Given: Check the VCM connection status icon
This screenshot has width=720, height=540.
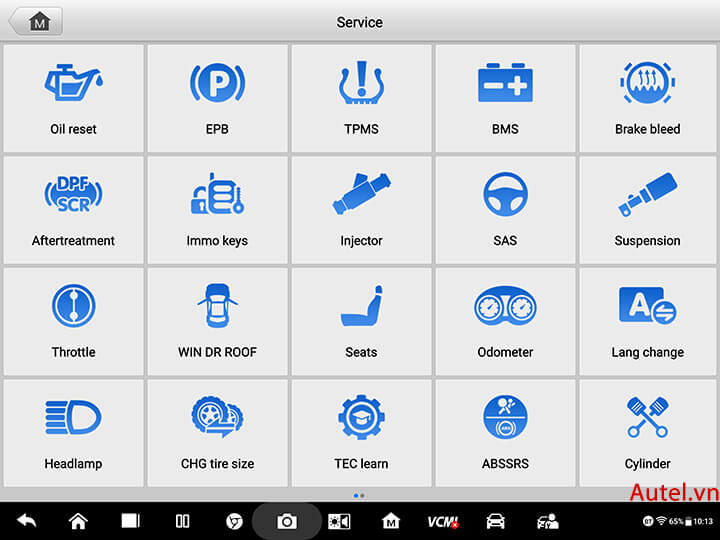Looking at the screenshot, I should tap(443, 522).
